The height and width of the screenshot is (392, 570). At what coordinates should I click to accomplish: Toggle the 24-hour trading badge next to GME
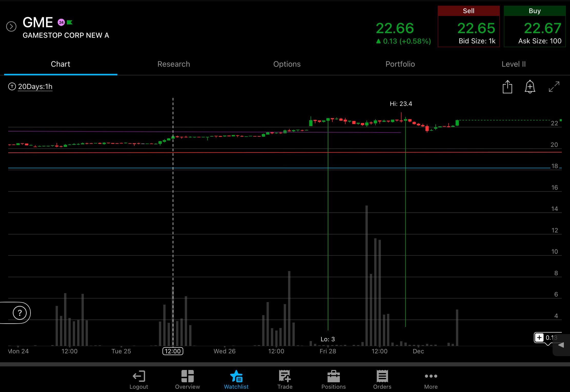pos(61,23)
